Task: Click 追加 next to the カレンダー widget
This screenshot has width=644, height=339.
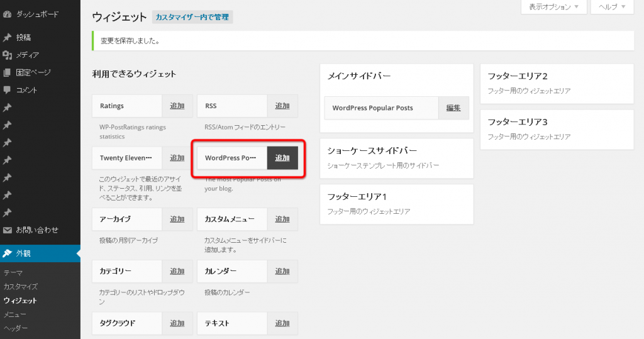Action: click(x=282, y=272)
